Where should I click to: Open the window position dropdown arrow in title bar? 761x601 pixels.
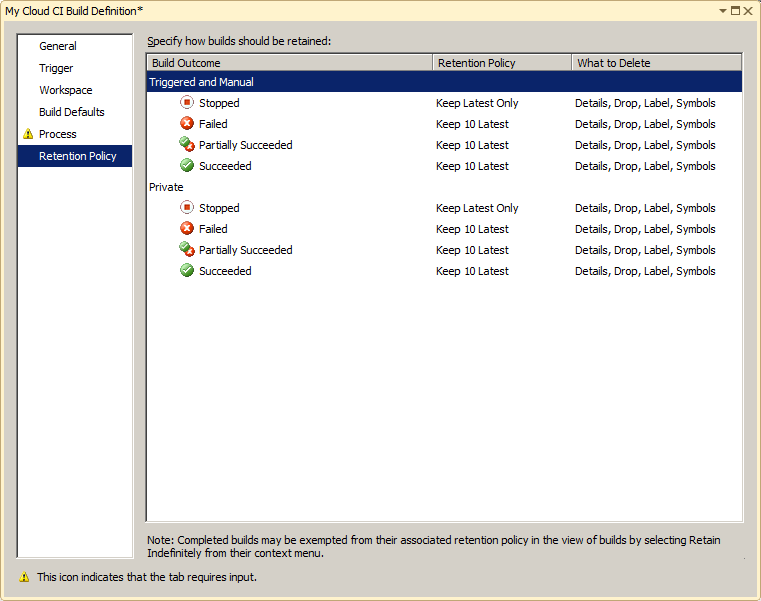(x=723, y=10)
